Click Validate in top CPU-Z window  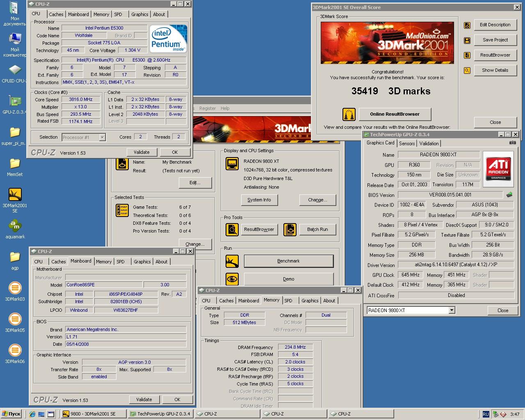point(142,152)
